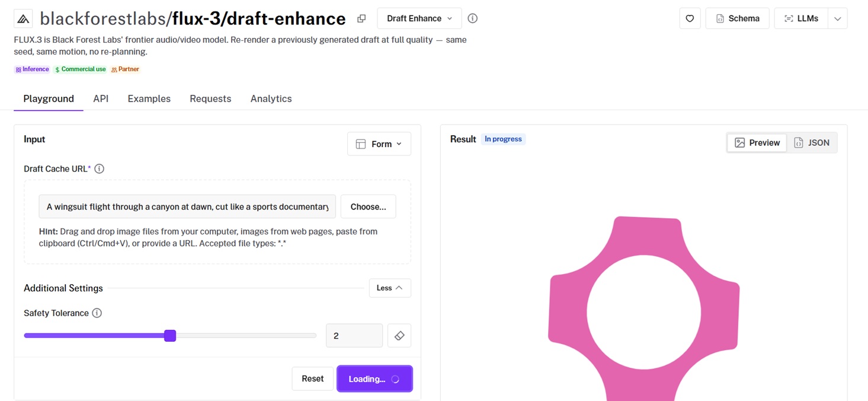Expand the LLMs chevron dropdown
The height and width of the screenshot is (401, 868).
[838, 18]
